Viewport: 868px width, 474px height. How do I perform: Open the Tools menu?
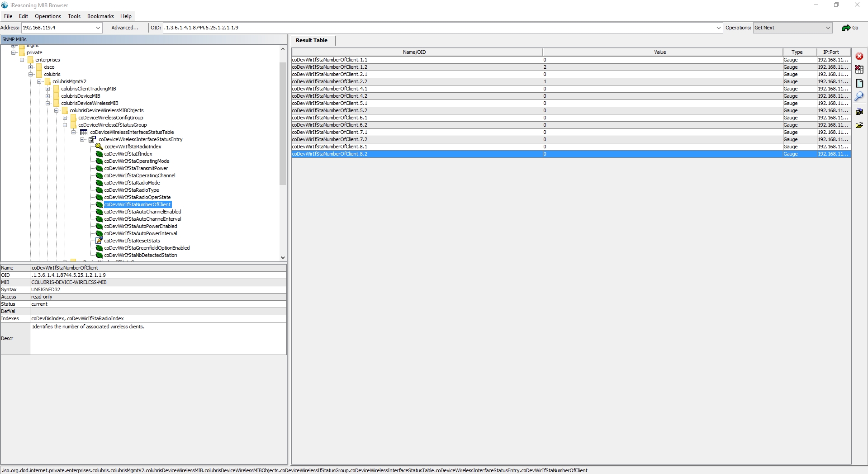point(74,16)
